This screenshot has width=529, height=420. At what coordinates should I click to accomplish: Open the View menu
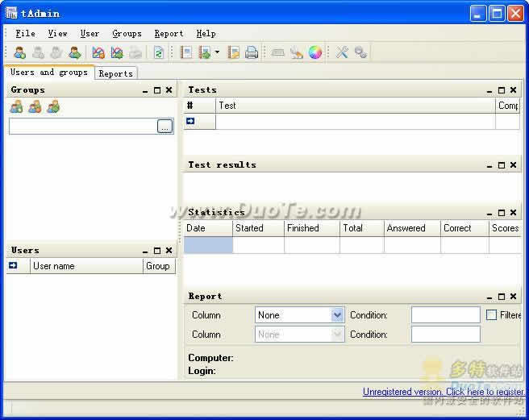click(x=57, y=33)
